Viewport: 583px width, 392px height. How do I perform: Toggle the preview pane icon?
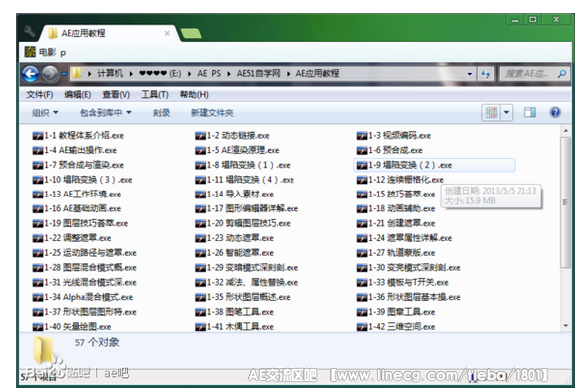point(530,112)
